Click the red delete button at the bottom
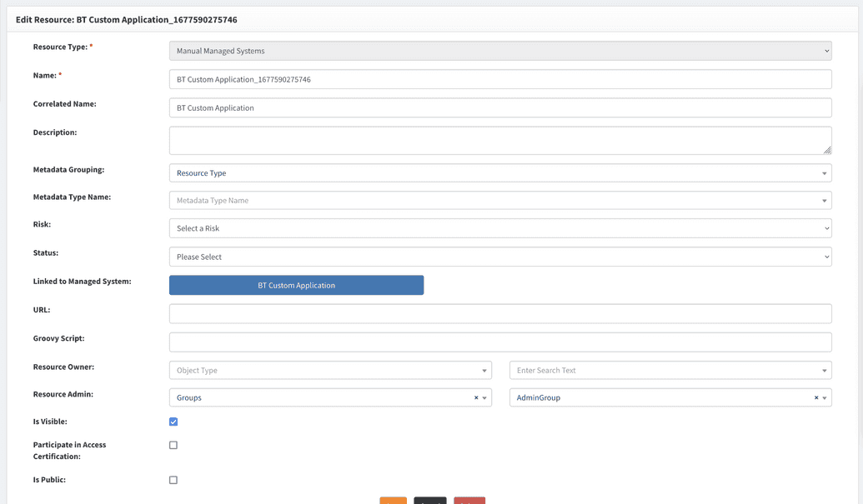 click(x=469, y=501)
